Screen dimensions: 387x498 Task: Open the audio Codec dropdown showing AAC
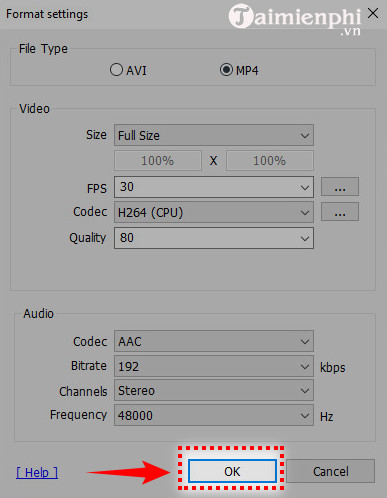click(x=214, y=341)
